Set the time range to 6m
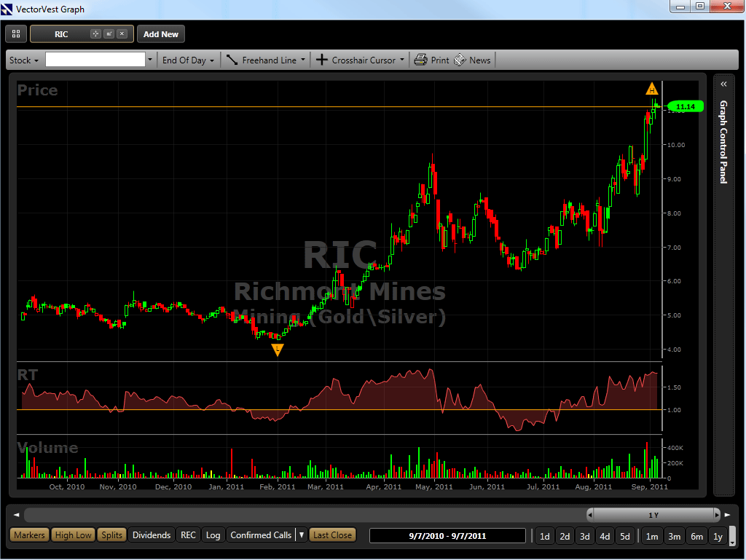The height and width of the screenshot is (560, 746). pyautogui.click(x=697, y=537)
